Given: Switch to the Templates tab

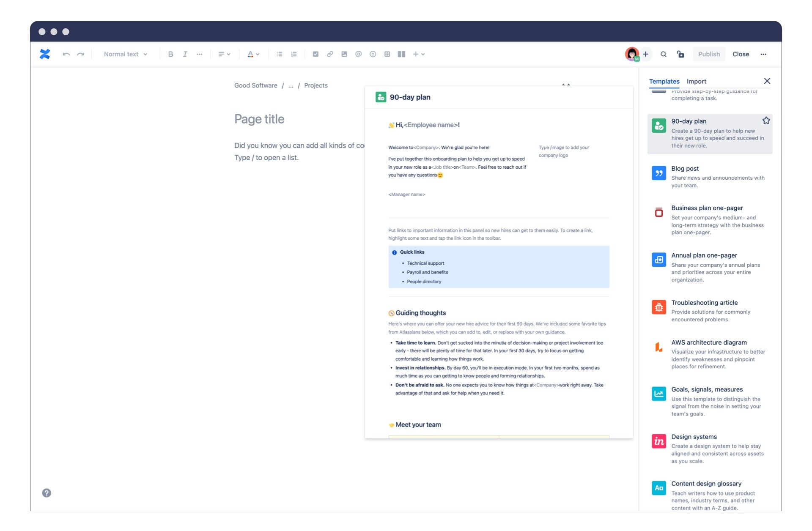Looking at the screenshot, I should click(664, 81).
